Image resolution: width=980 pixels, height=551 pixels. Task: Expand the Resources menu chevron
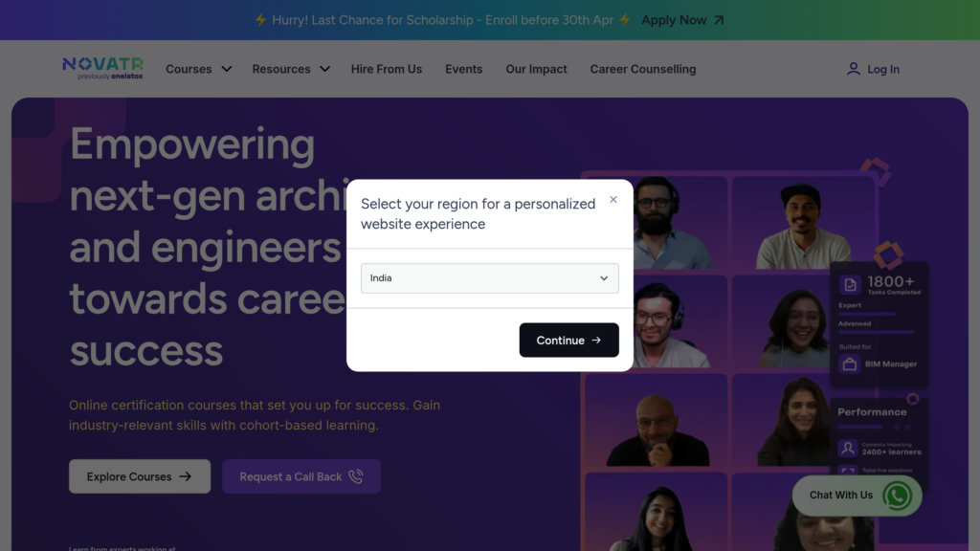coord(324,69)
